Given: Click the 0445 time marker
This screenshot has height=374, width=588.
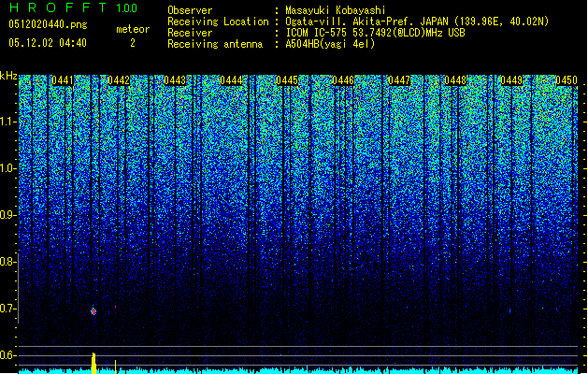Looking at the screenshot, I should (287, 80).
